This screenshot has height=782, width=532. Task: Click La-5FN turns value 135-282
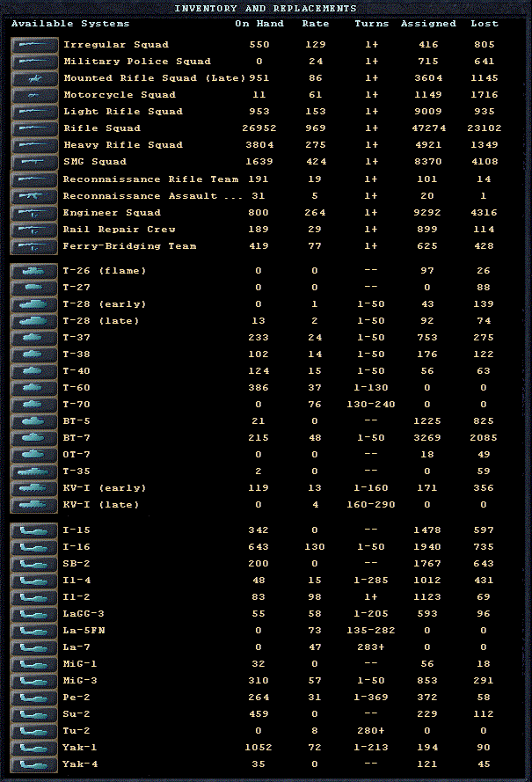pos(371,631)
